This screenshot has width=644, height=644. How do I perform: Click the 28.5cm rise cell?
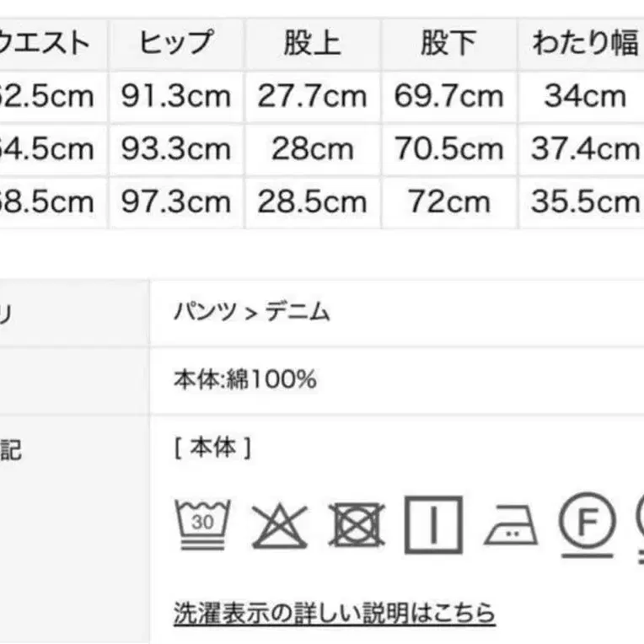[312, 202]
